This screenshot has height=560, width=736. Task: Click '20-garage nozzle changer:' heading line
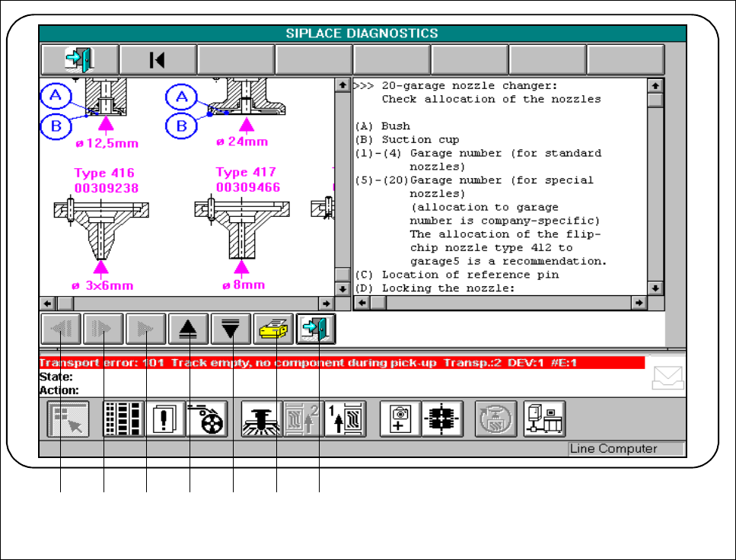pyautogui.click(x=470, y=85)
